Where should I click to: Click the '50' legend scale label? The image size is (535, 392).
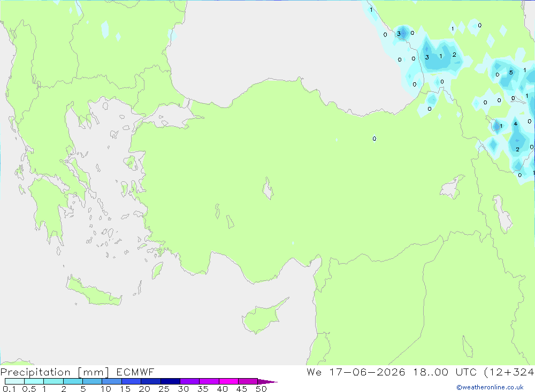(261, 389)
